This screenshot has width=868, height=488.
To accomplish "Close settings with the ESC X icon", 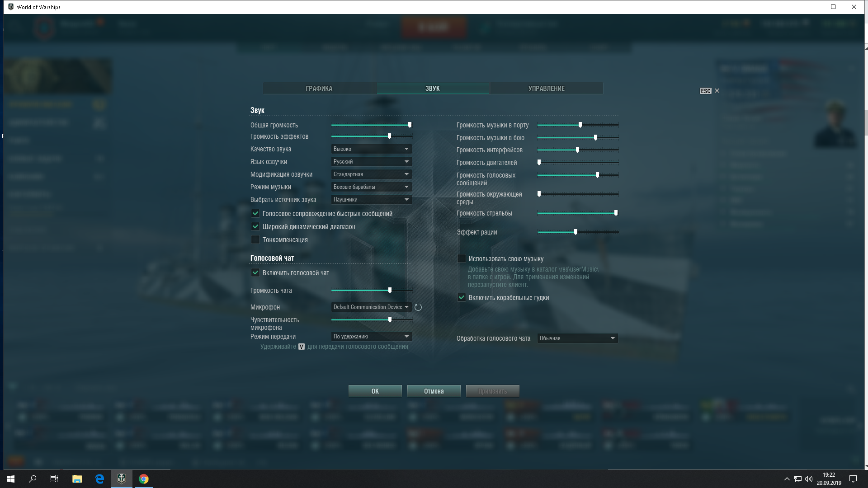I will coord(717,91).
